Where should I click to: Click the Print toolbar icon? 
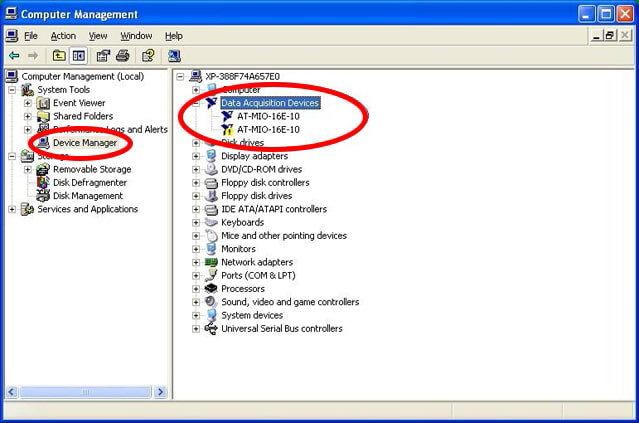pyautogui.click(x=123, y=55)
